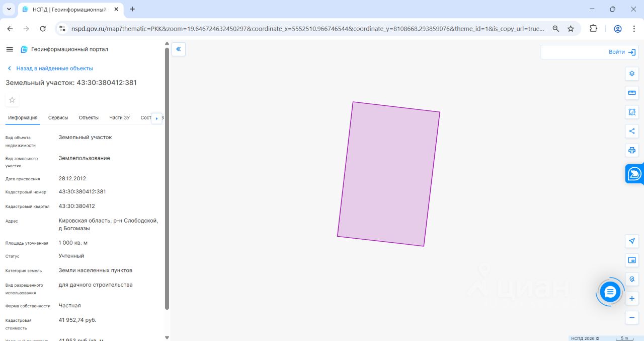644x341 pixels.
Task: Switch to the Объекты tab
Action: coord(89,117)
